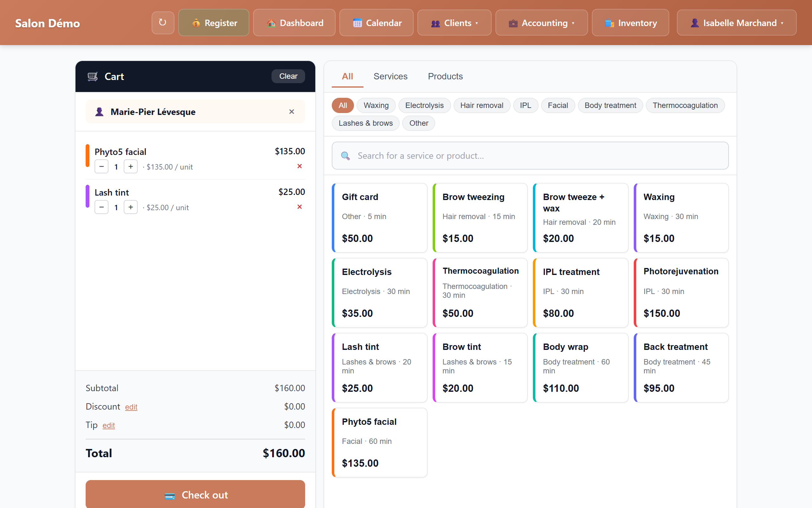Filter by the Facial category chip

click(x=558, y=105)
